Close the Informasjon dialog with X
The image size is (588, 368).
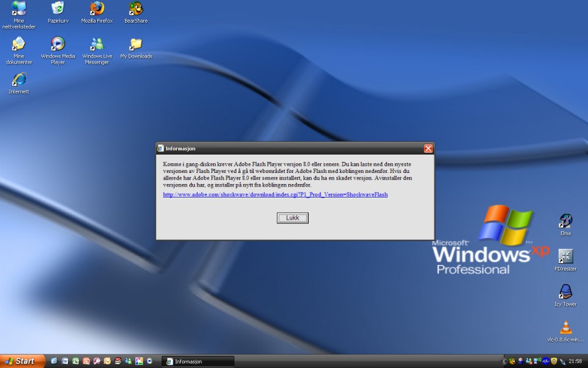428,148
